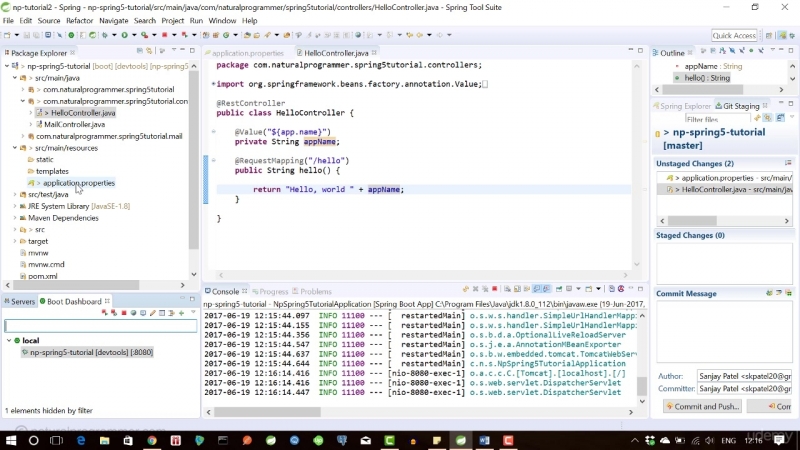Open File Explorer from the Windows taskbar

105,440
